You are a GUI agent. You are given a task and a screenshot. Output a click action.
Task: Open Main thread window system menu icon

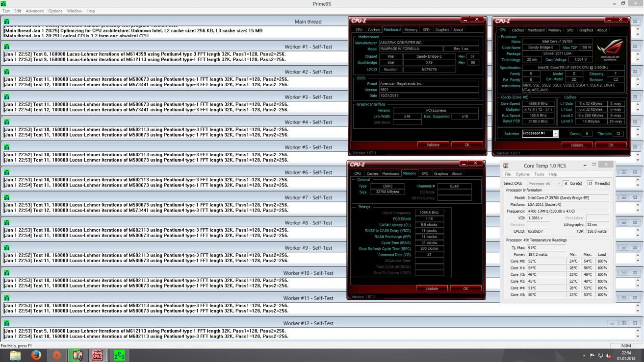pyautogui.click(x=7, y=22)
